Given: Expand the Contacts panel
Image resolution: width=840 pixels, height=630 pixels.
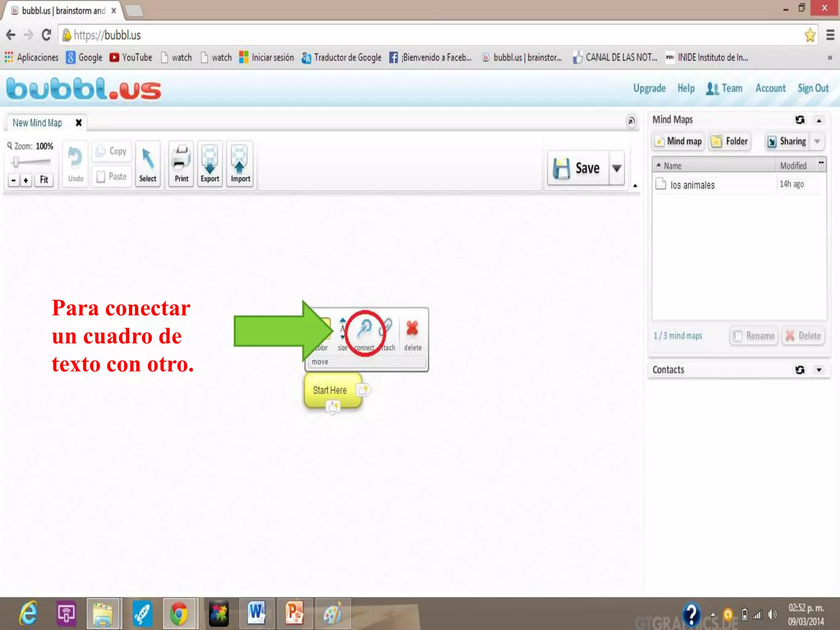Looking at the screenshot, I should pyautogui.click(x=819, y=370).
